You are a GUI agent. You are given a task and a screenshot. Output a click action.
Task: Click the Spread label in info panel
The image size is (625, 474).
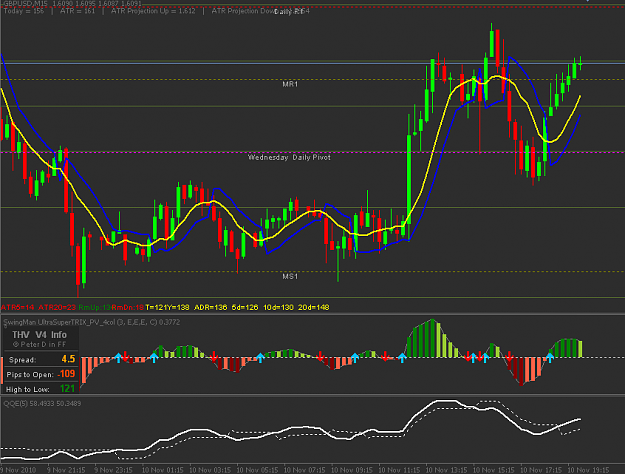pos(23,360)
